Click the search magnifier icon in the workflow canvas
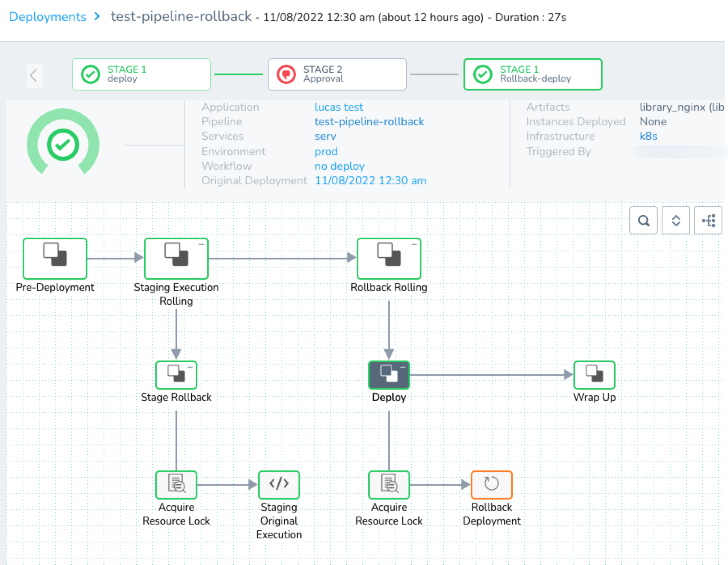Screen dimensions: 728x565 click(643, 221)
